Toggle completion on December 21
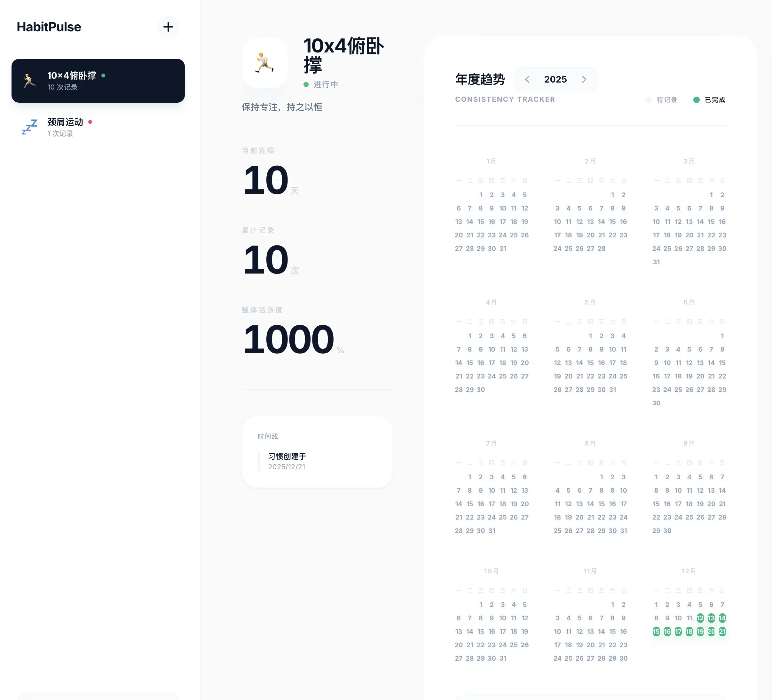The height and width of the screenshot is (700, 772). coord(722,632)
